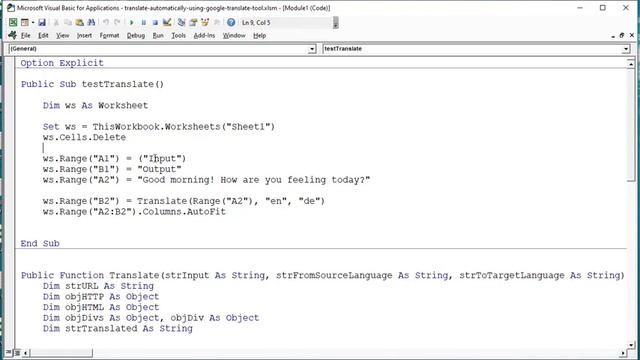Click the 'Dim ws As Worksheet' line
This screenshot has width=640, height=360.
pos(96,105)
